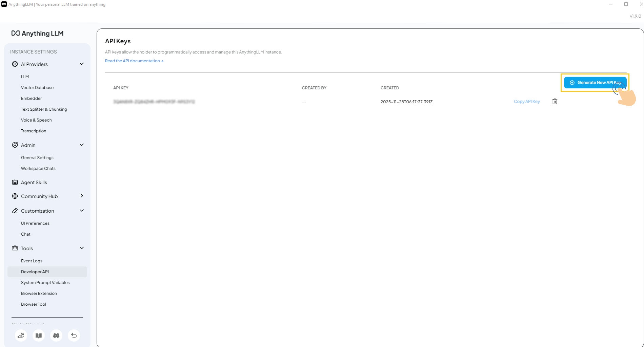Expand the Community Hub section
644x347 pixels.
pos(81,196)
